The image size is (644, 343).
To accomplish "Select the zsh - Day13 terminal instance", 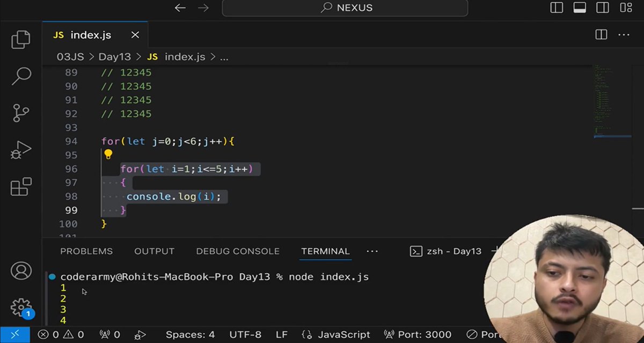I will point(446,251).
